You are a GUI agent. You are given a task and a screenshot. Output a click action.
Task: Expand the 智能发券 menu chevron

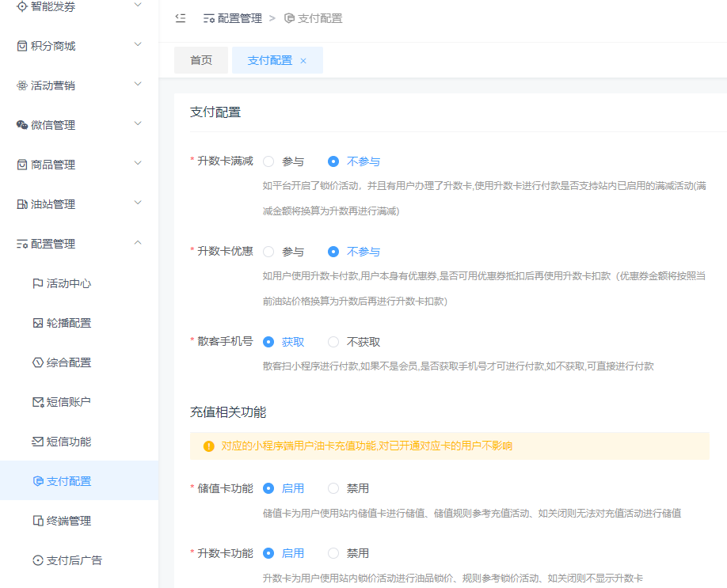tap(138, 5)
